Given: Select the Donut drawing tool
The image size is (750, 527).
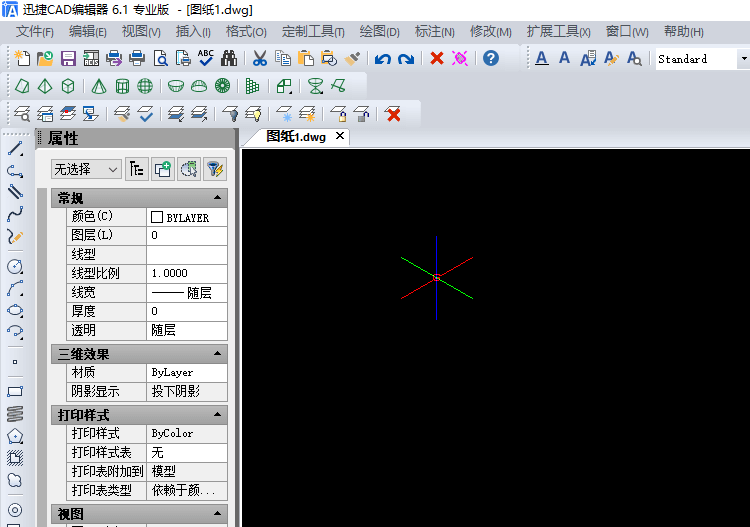Looking at the screenshot, I should [x=15, y=510].
